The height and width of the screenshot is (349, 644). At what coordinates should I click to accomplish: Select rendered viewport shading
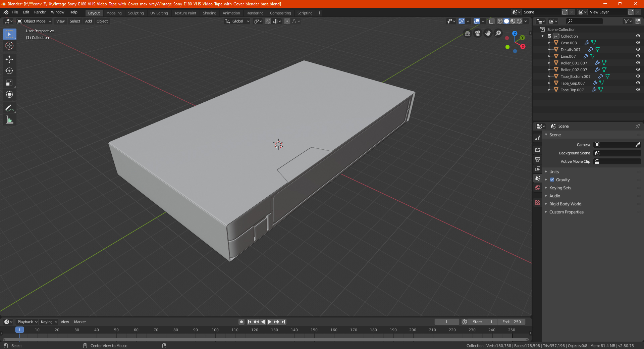click(x=519, y=21)
